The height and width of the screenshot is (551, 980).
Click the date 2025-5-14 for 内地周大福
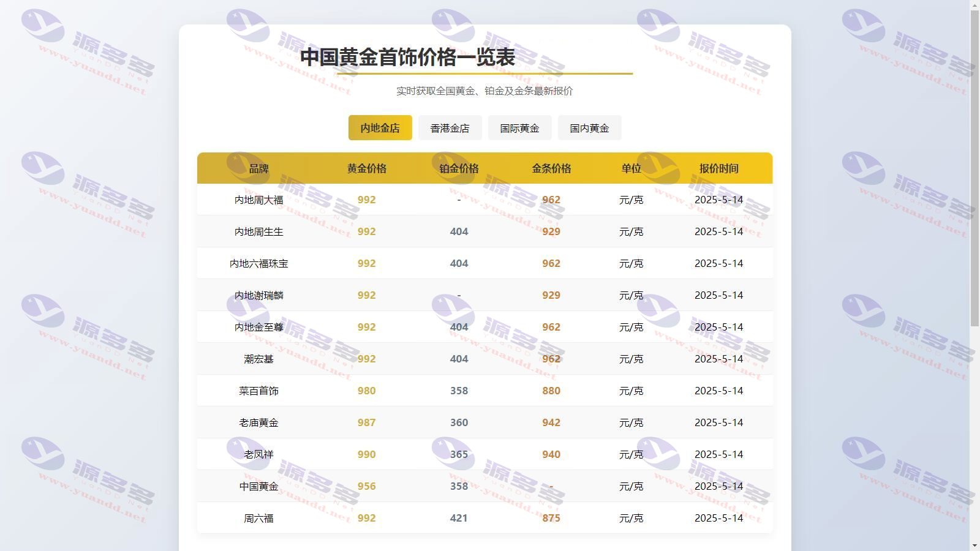coord(718,200)
